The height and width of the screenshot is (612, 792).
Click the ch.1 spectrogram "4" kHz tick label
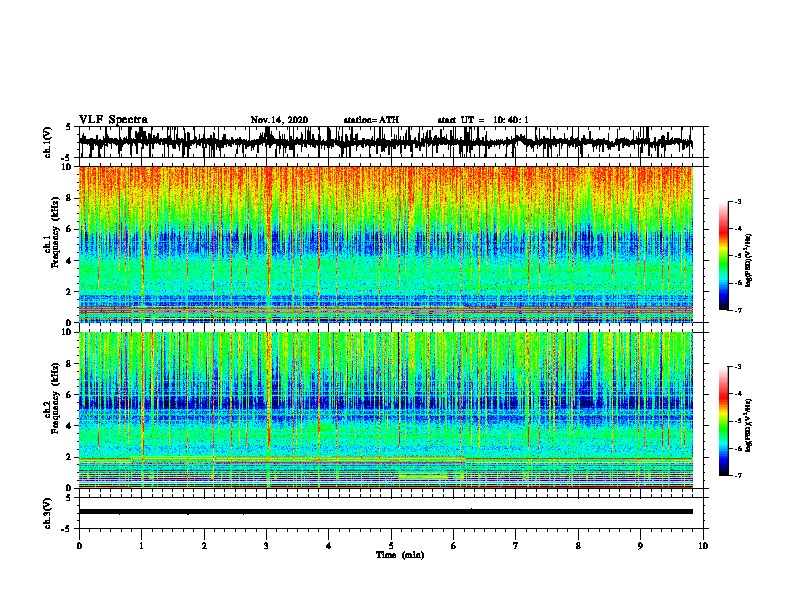69,260
